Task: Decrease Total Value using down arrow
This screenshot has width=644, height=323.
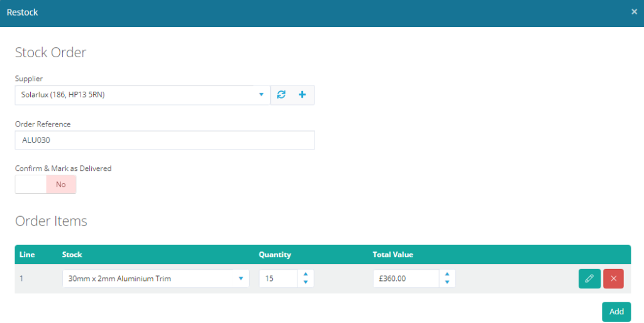Action: click(x=447, y=282)
